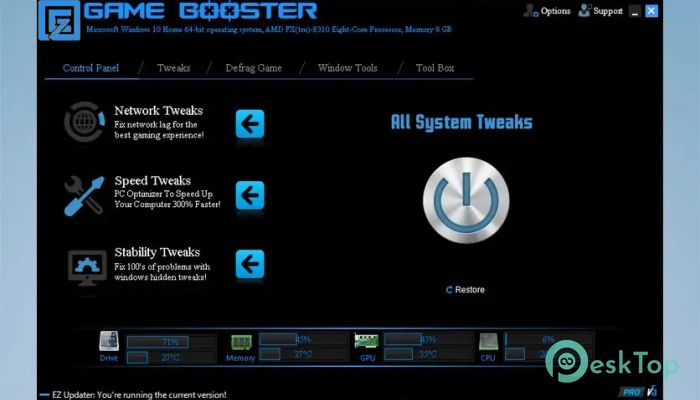Click the GPU temperature 35°C bar
Image resolution: width=700 pixels, height=400 pixels.
click(428, 354)
